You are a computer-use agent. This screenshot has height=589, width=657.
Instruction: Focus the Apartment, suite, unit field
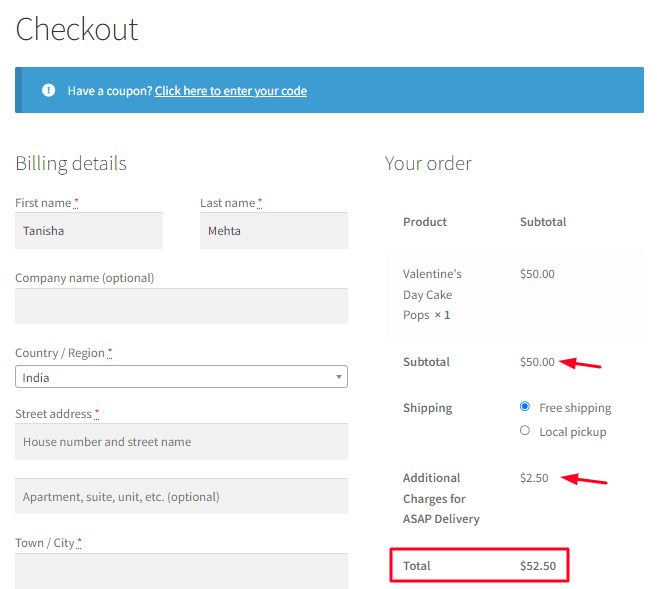click(x=181, y=496)
